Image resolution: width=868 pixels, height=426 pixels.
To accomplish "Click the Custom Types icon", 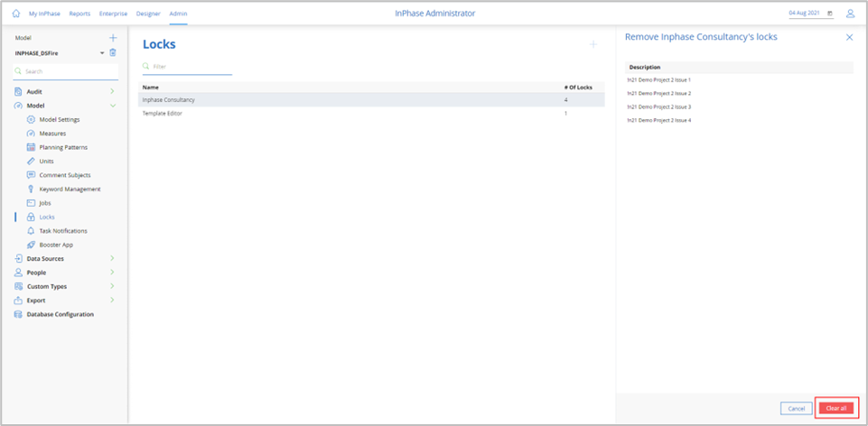I will (x=18, y=287).
